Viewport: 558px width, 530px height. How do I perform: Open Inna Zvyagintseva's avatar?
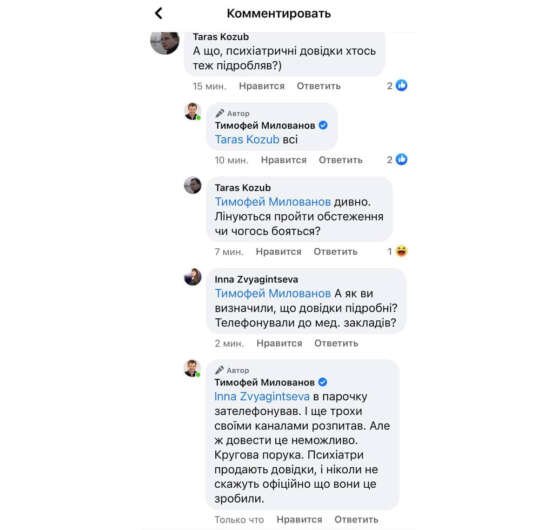[x=193, y=277]
